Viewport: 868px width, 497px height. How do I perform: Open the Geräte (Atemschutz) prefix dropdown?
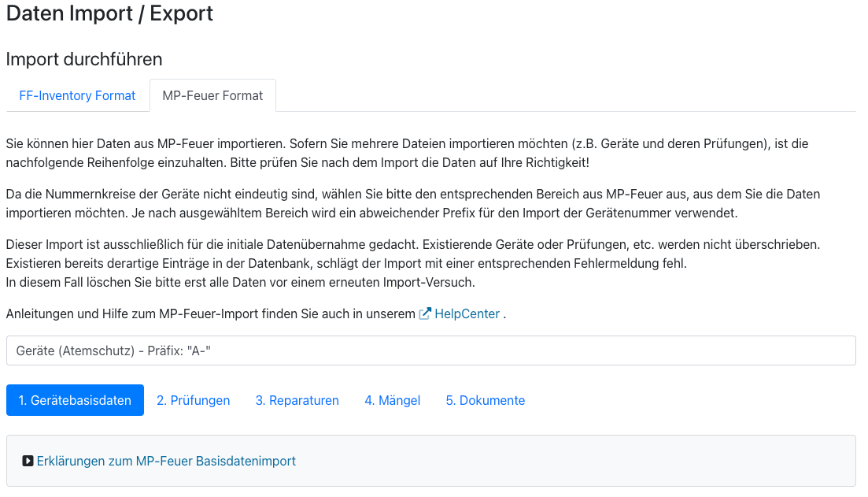pyautogui.click(x=430, y=350)
